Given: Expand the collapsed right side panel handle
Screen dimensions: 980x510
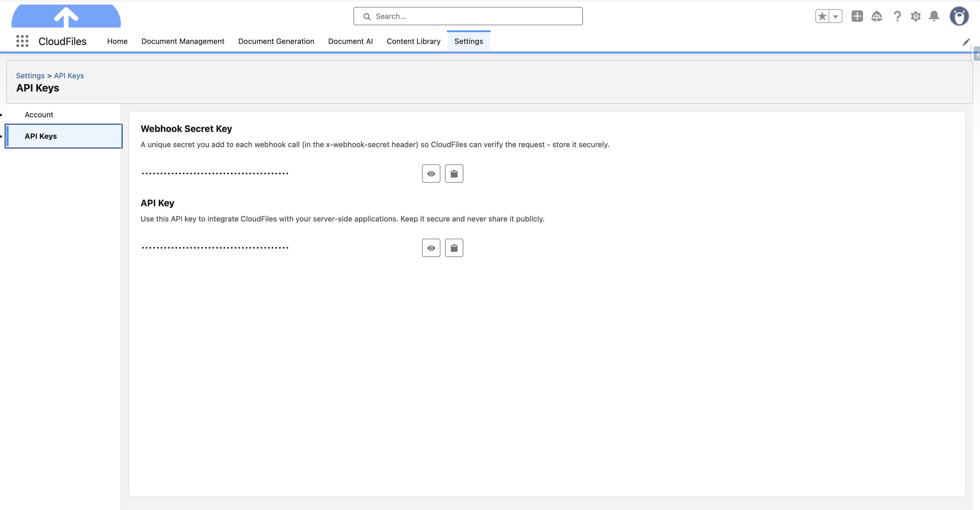Looking at the screenshot, I should (x=977, y=54).
